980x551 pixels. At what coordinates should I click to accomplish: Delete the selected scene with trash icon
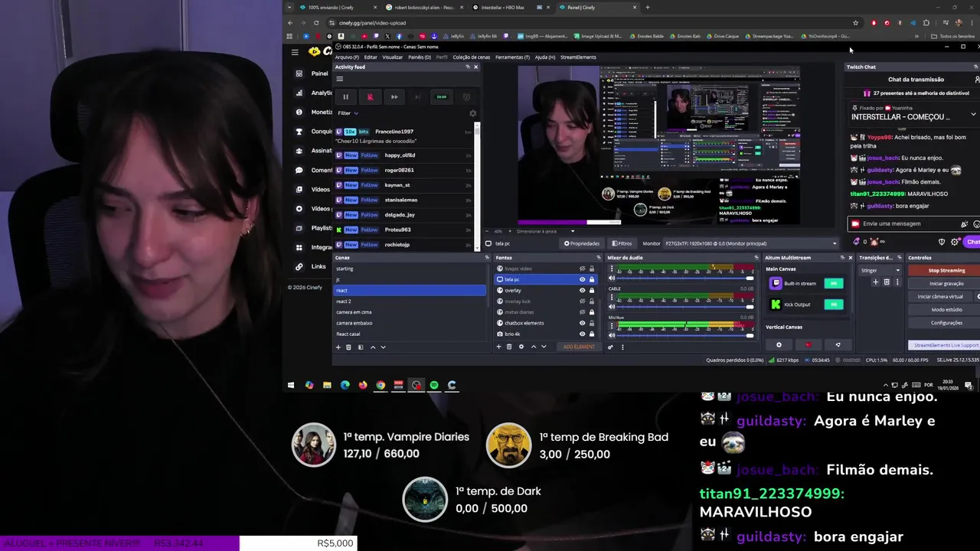348,347
